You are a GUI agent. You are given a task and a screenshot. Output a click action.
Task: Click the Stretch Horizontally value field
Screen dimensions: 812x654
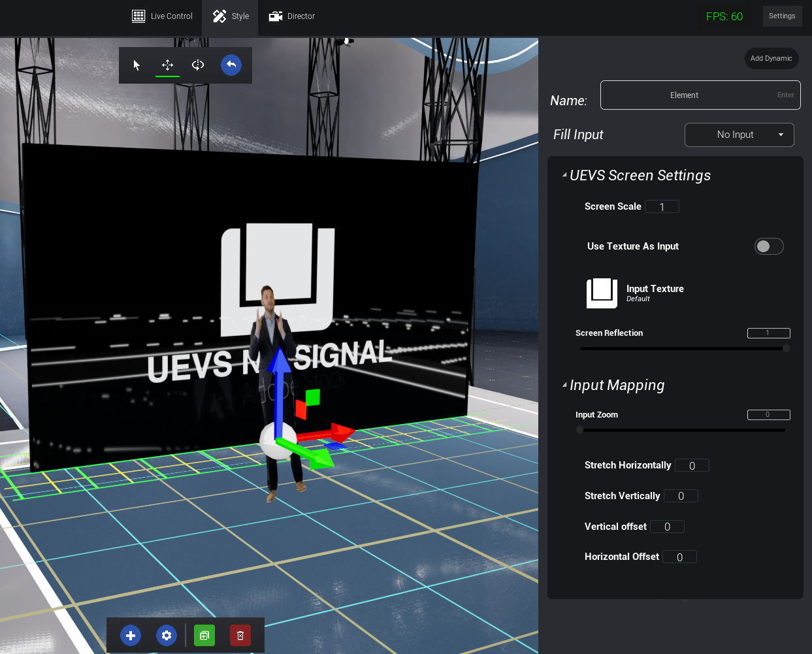(692, 465)
